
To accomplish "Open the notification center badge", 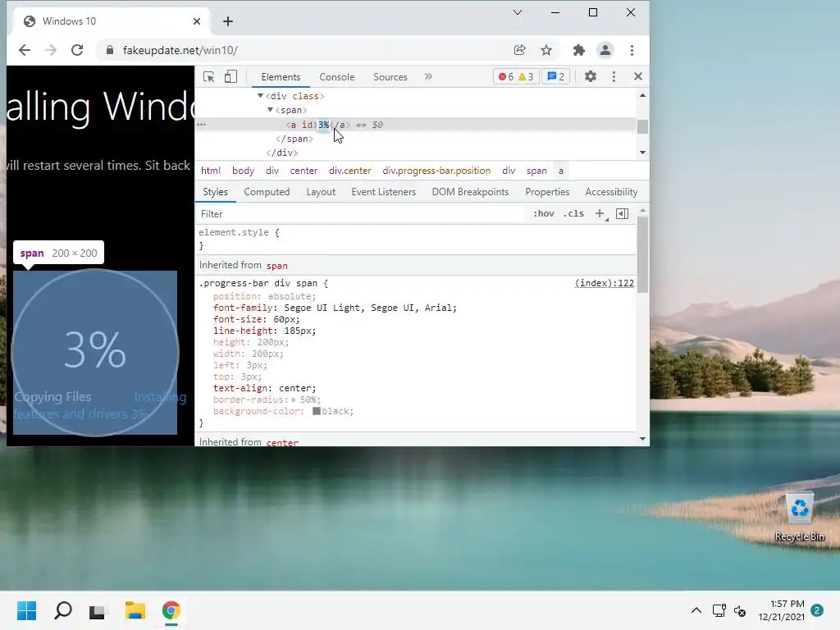I will [x=817, y=610].
